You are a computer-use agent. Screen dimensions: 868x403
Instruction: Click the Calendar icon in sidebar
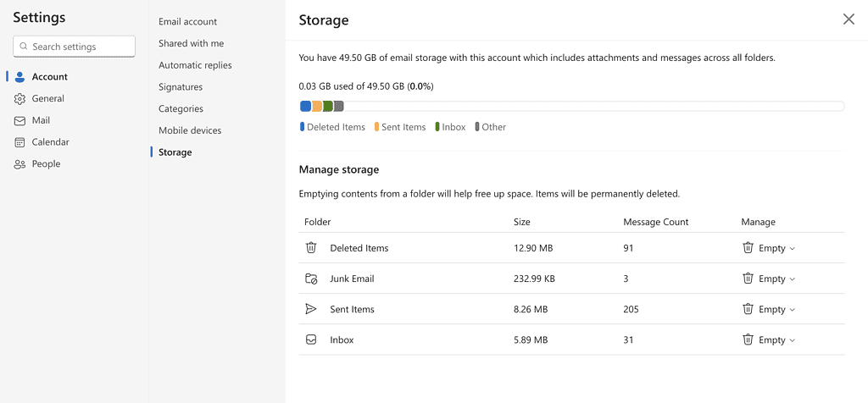[x=20, y=142]
